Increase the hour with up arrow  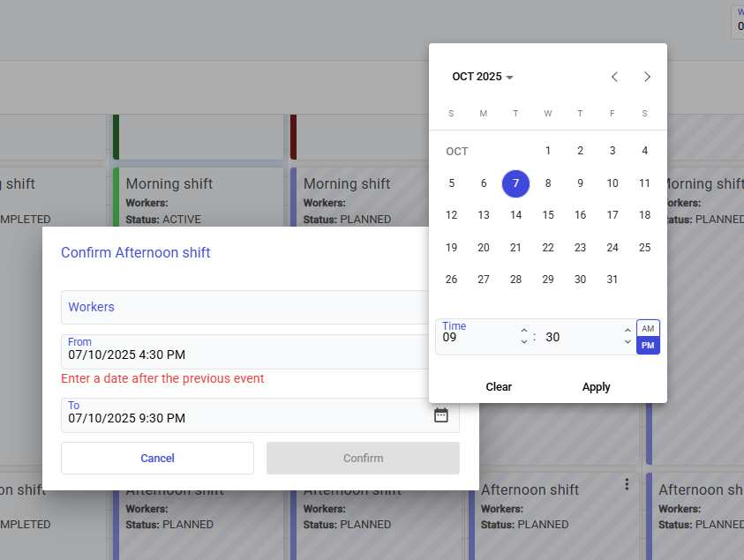pos(524,331)
